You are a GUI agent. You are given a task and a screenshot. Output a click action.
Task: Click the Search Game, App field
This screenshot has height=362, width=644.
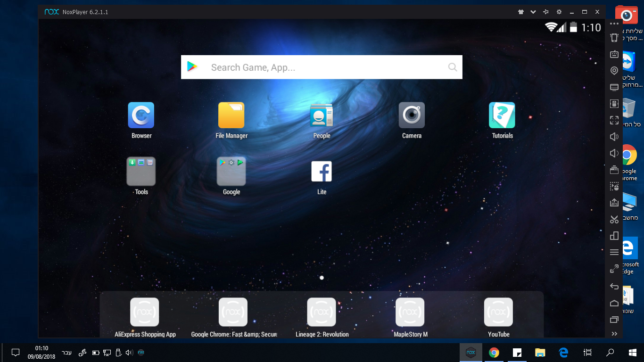click(322, 67)
